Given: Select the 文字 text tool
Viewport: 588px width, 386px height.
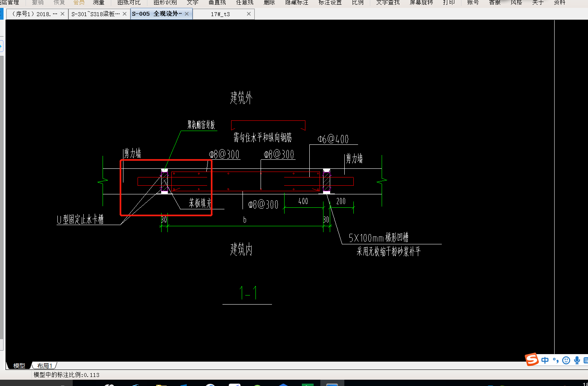Looking at the screenshot, I should (193, 2).
